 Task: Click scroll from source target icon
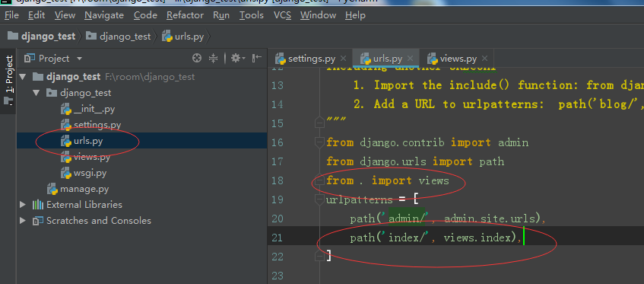point(197,59)
